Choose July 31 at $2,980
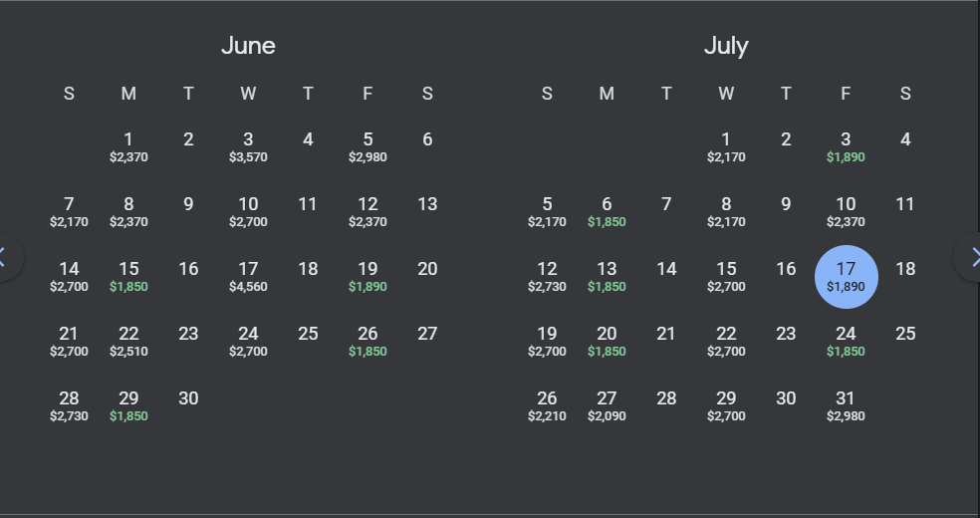The image size is (980, 518). (846, 405)
